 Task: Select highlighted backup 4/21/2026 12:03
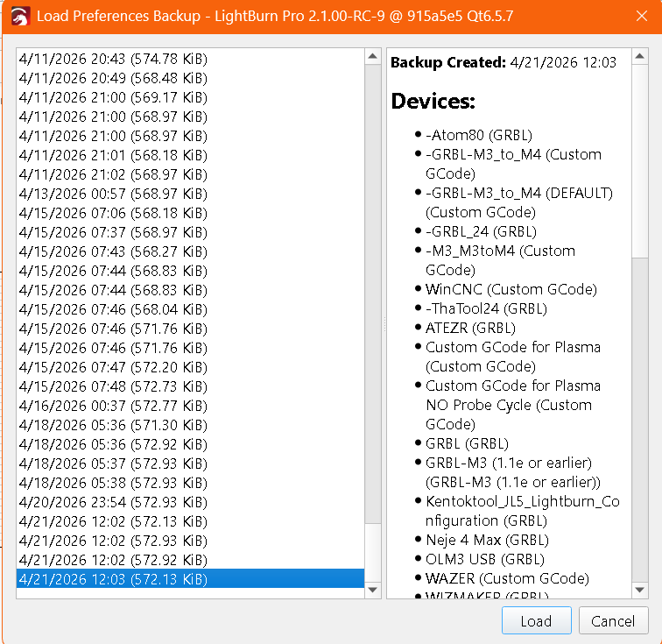[113, 579]
